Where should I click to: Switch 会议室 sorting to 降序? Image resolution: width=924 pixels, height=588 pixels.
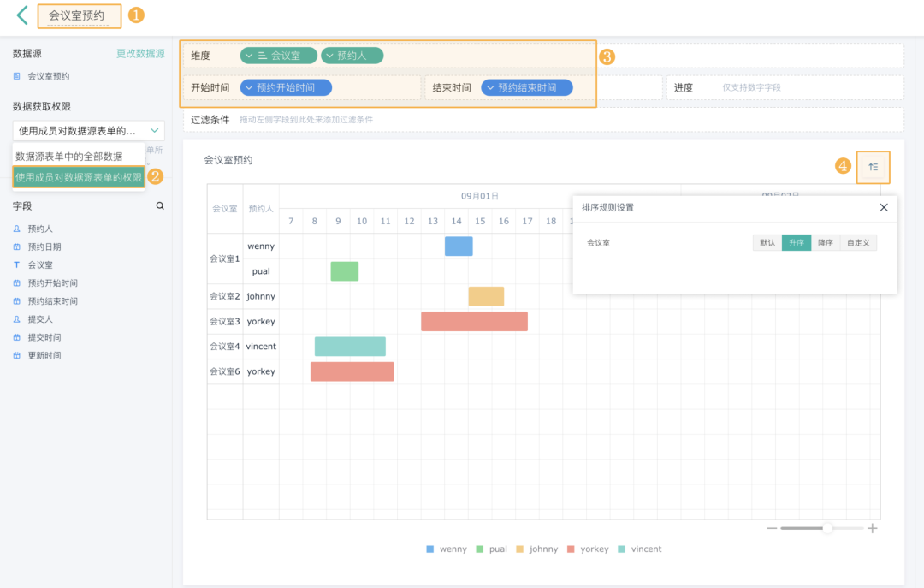click(825, 242)
